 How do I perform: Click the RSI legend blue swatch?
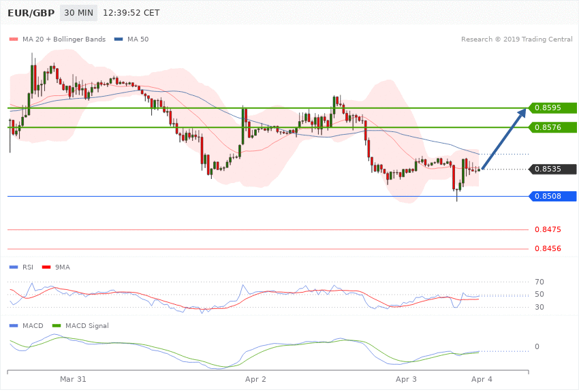click(14, 267)
